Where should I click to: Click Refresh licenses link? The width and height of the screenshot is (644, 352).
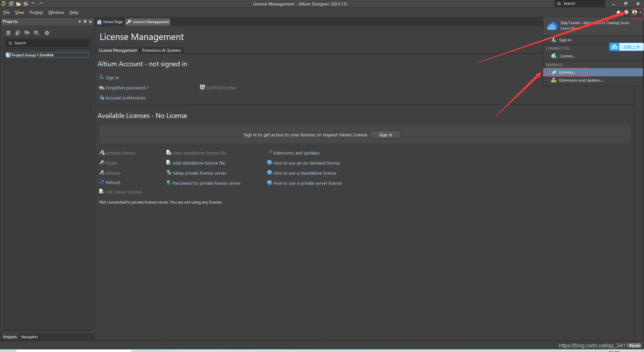(113, 182)
